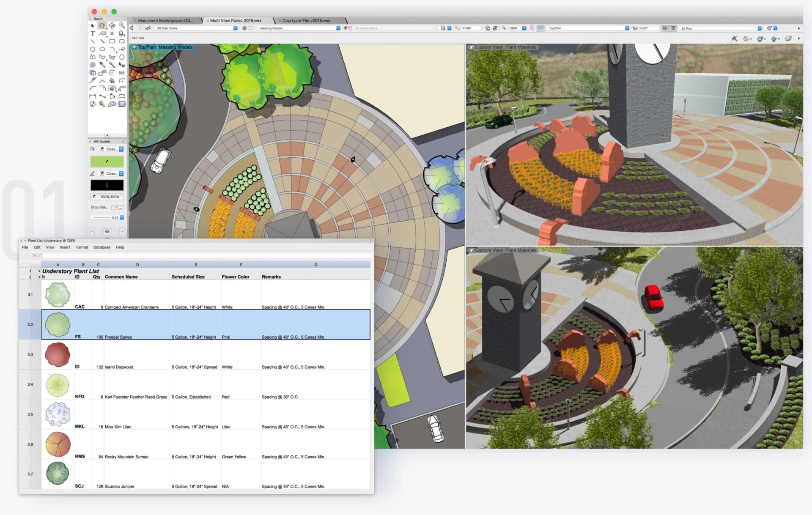Open the Top/Plan view dropdown

click(588, 28)
